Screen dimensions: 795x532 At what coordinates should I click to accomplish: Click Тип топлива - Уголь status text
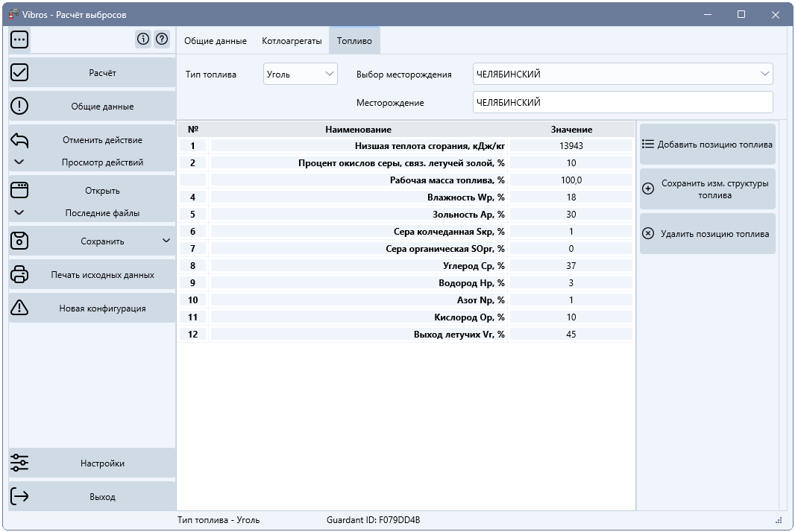click(x=219, y=520)
